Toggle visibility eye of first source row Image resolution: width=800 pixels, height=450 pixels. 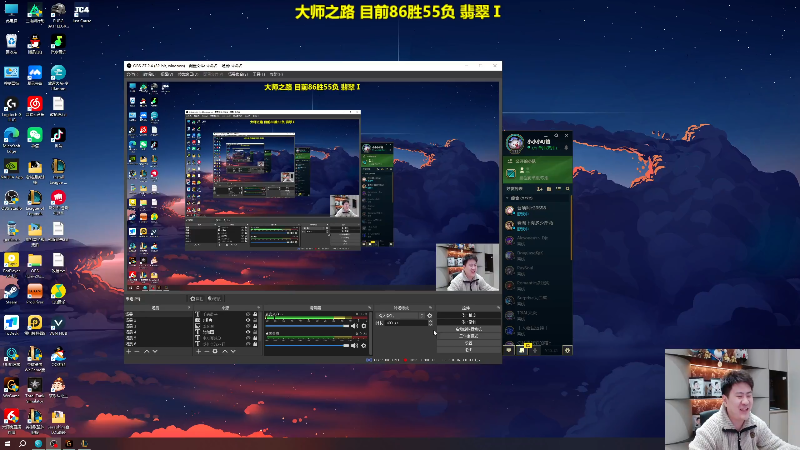click(x=248, y=314)
